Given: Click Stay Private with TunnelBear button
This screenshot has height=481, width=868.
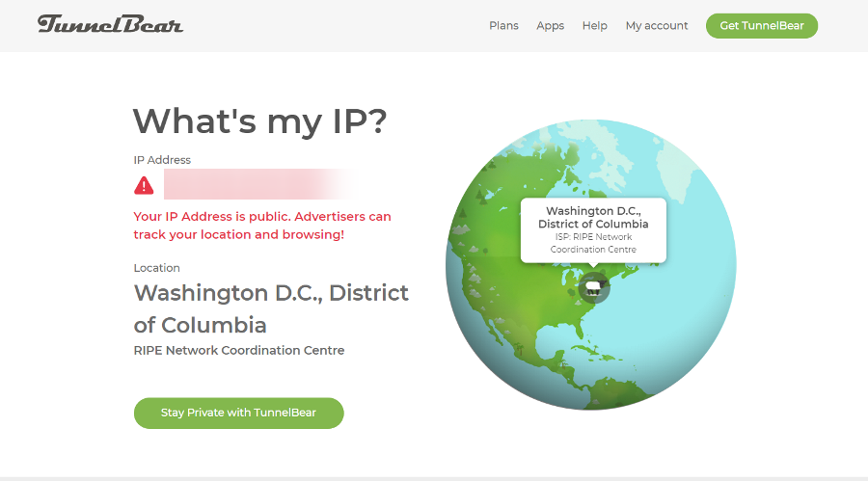Looking at the screenshot, I should (x=238, y=413).
